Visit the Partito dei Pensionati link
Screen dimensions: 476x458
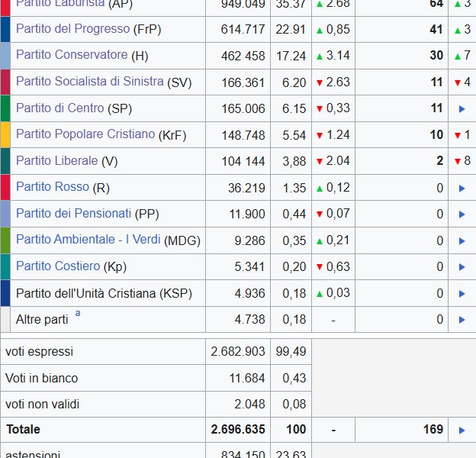click(x=73, y=213)
